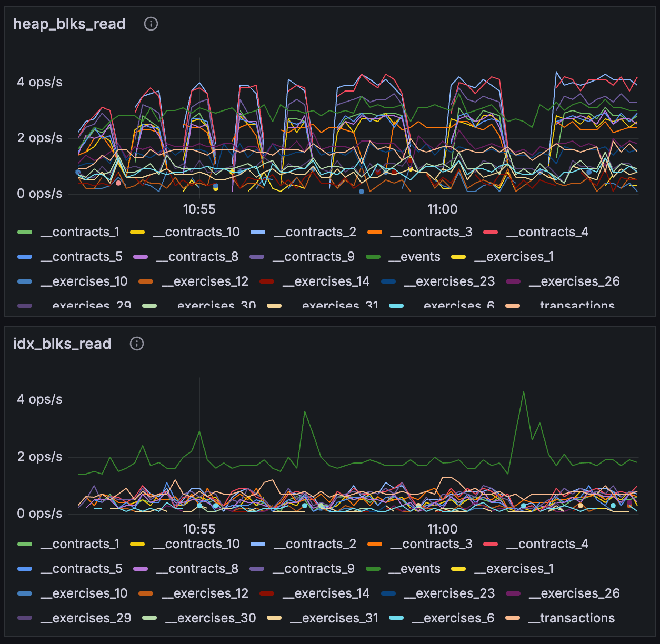Toggle __contracts_5 in the heap_blks_read legend

click(82, 256)
